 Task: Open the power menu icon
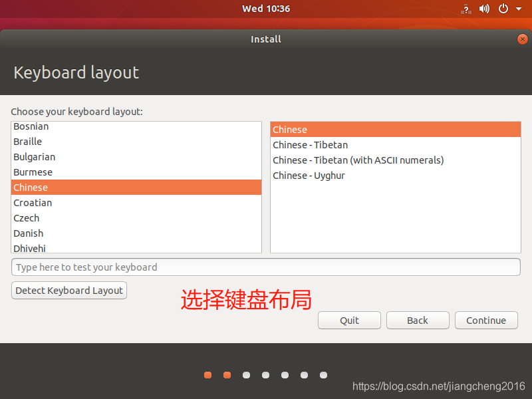click(x=503, y=9)
